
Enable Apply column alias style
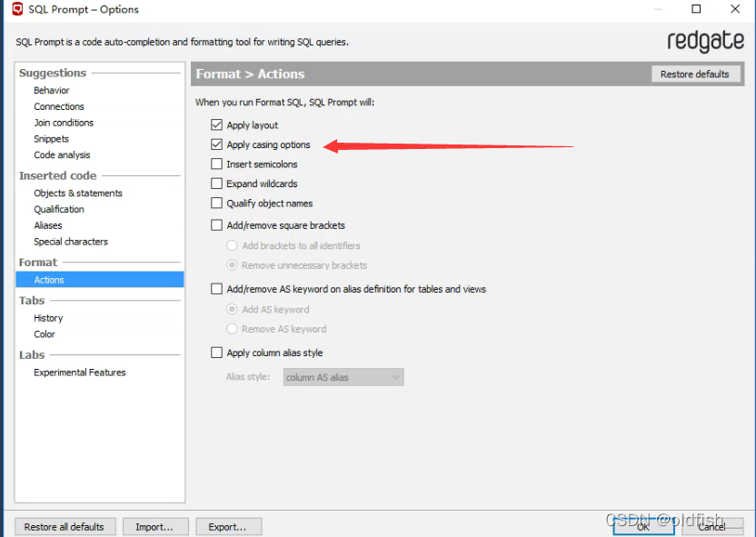[216, 353]
